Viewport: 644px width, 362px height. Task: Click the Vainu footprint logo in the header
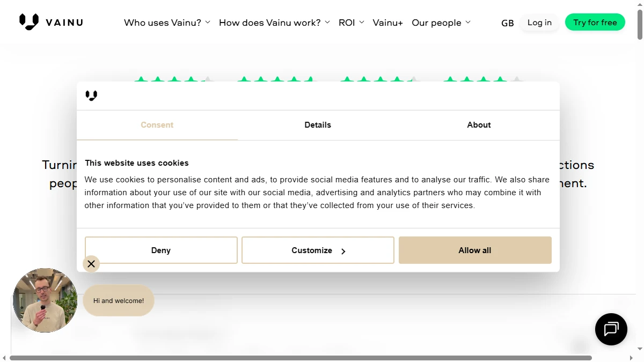[x=30, y=21]
